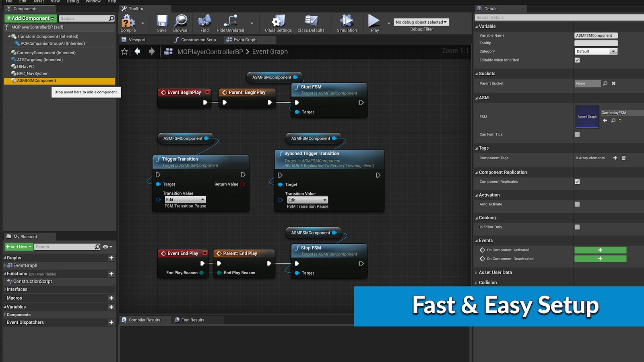The image size is (644, 362).
Task: Play the game in editor
Action: point(375,23)
